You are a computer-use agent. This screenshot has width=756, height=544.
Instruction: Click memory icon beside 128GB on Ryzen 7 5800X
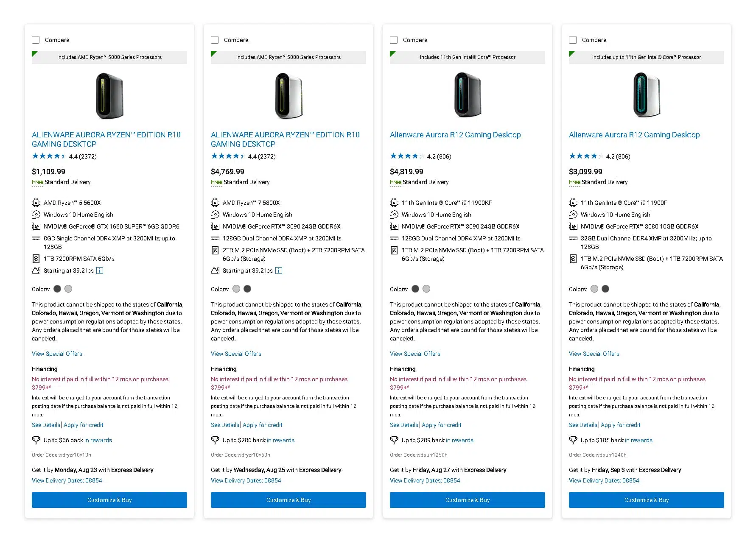point(215,238)
